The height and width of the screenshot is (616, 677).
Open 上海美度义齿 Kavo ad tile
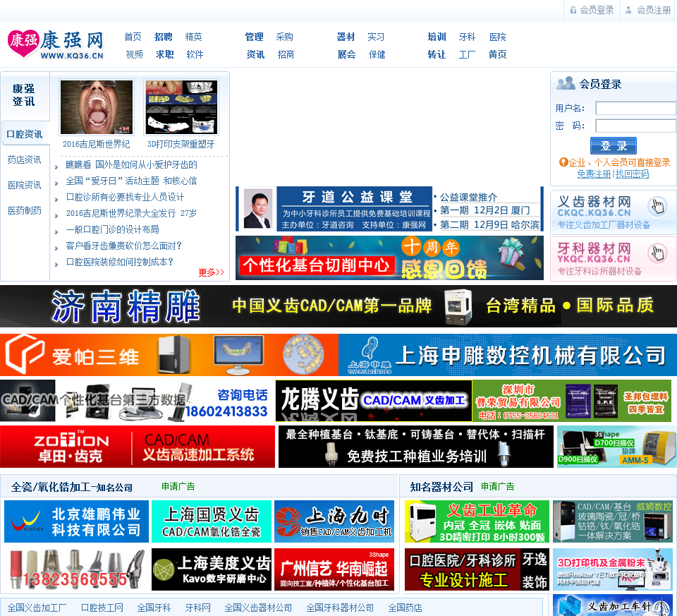click(212, 569)
